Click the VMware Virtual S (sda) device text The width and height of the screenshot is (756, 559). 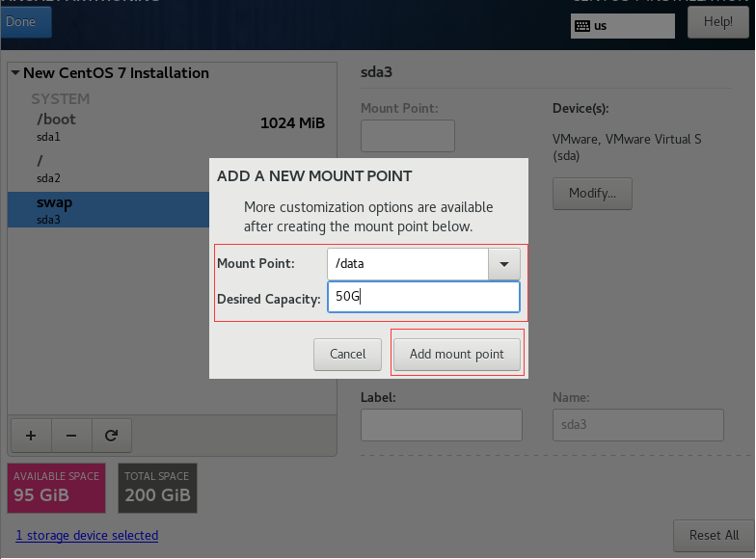coord(627,147)
